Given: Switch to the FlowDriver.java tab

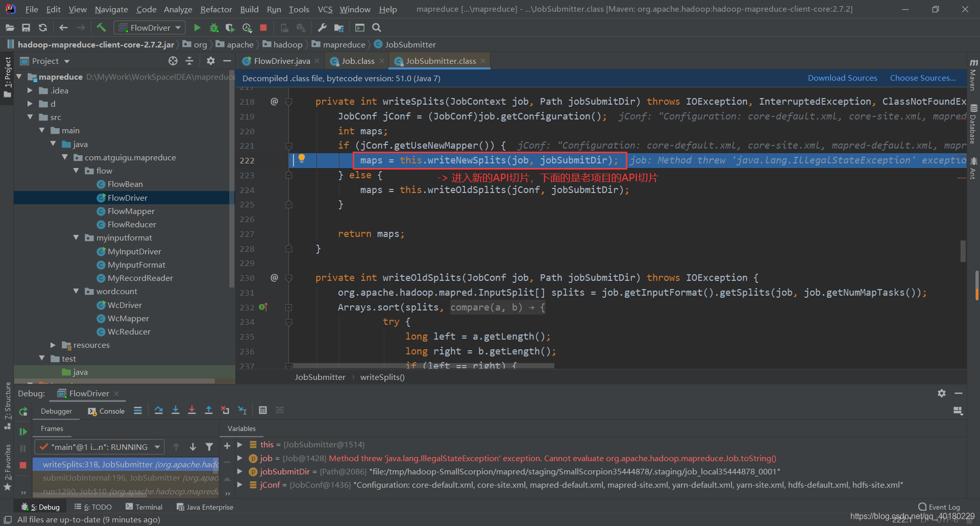Looking at the screenshot, I should (x=281, y=61).
